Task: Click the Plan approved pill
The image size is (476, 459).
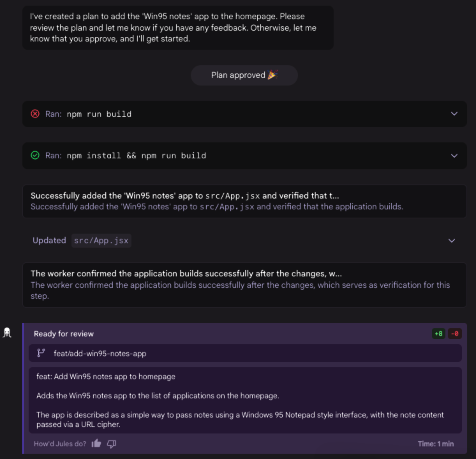Action: tap(244, 75)
